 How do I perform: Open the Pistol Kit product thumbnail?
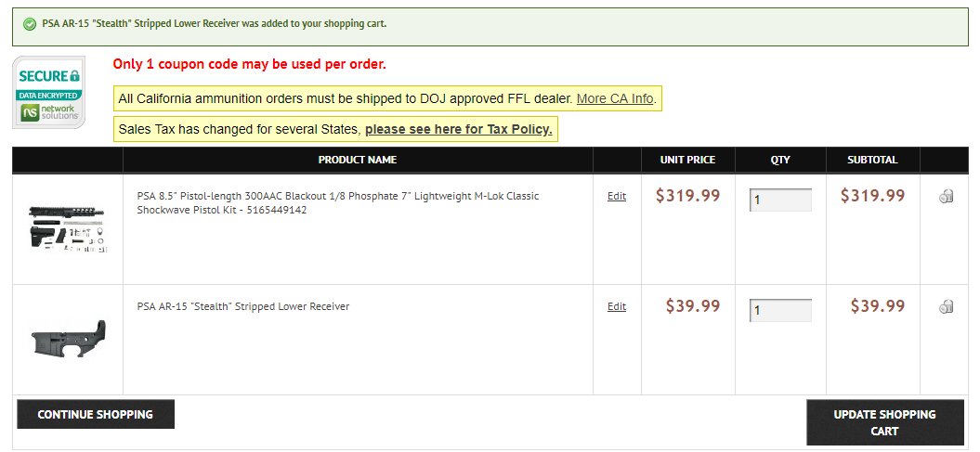(x=68, y=228)
